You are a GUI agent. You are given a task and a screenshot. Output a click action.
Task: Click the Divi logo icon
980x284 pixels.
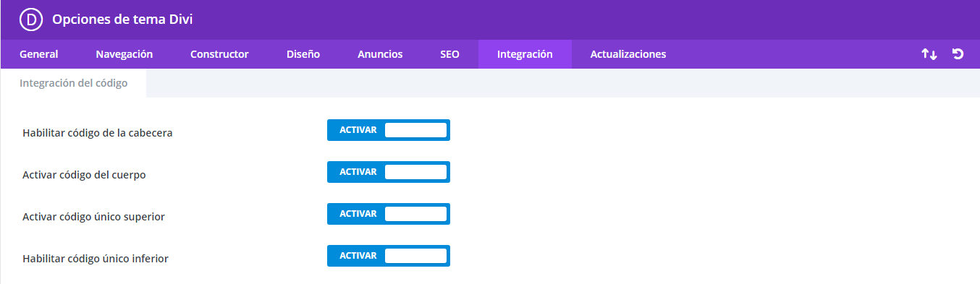click(x=31, y=20)
